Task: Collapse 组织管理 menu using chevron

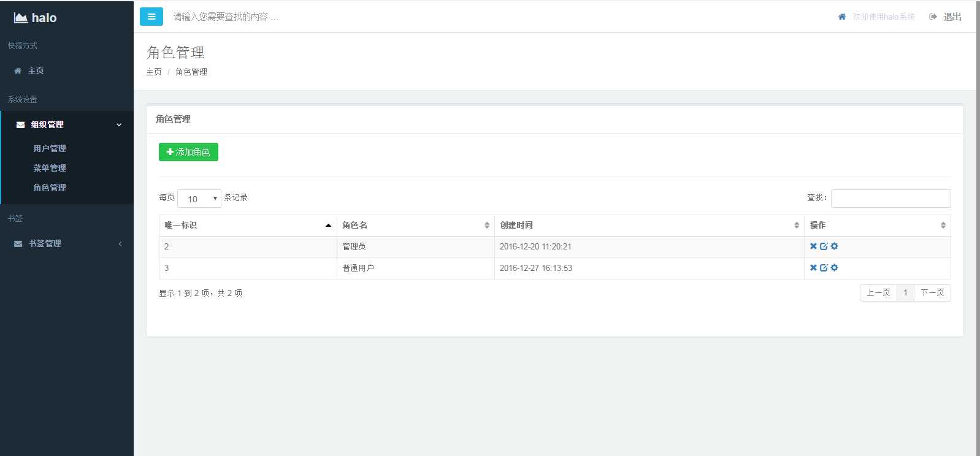Action: click(119, 124)
